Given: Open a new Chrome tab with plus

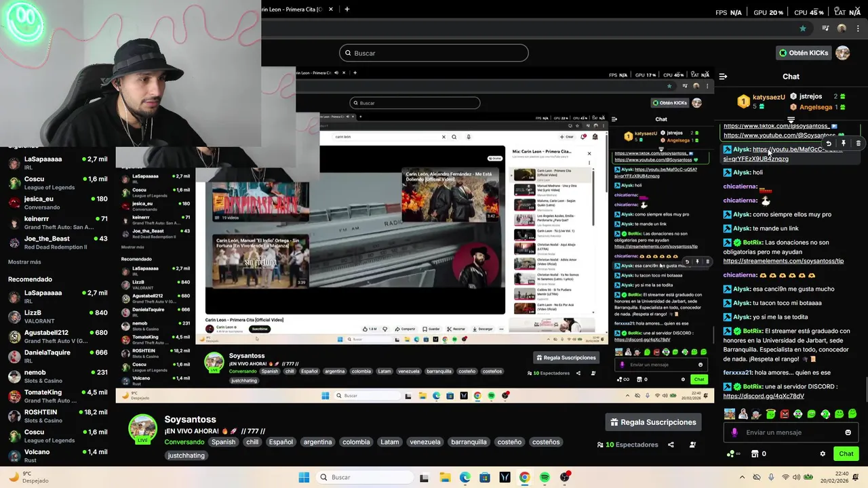Looking at the screenshot, I should 347,9.
